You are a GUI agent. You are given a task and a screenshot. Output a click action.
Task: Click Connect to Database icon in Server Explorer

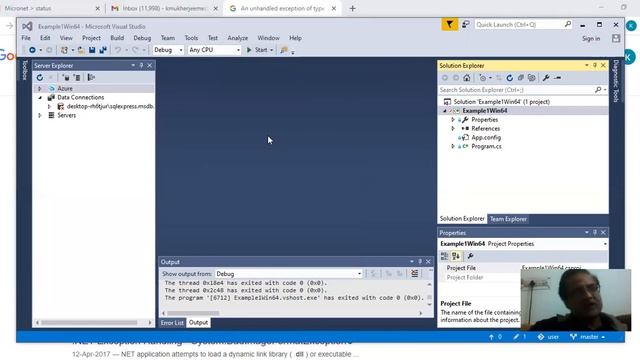click(x=66, y=77)
